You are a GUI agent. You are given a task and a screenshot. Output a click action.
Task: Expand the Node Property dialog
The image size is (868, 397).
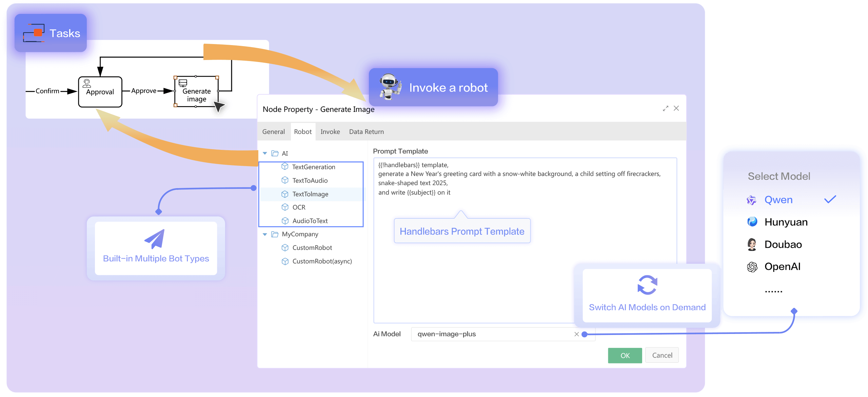pyautogui.click(x=666, y=108)
